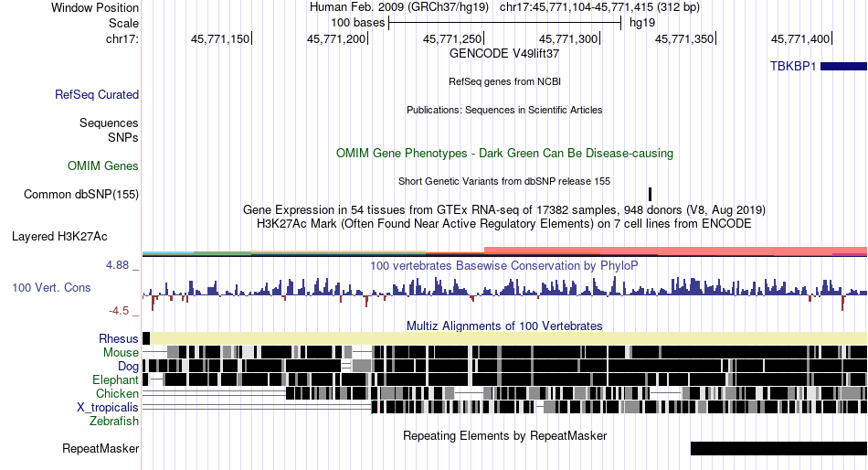Click the 45,771,150 ruler coordinate
This screenshot has height=470, width=868.
pos(220,38)
